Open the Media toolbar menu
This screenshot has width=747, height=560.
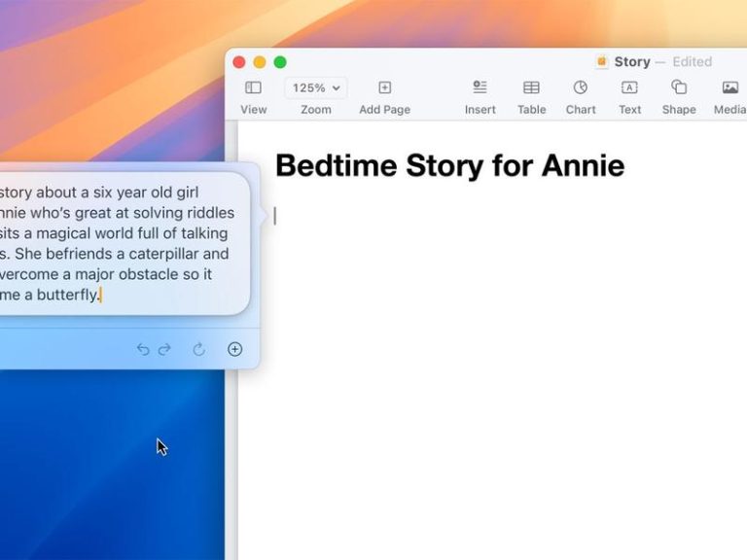729,87
